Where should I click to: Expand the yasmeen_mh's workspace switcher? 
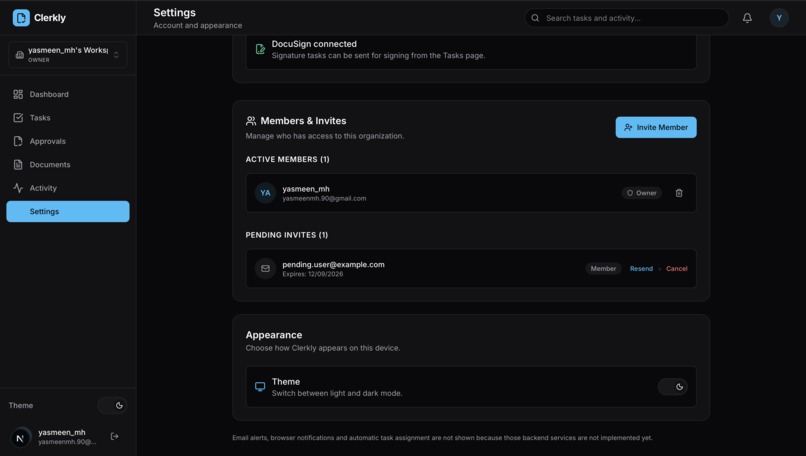coord(68,54)
